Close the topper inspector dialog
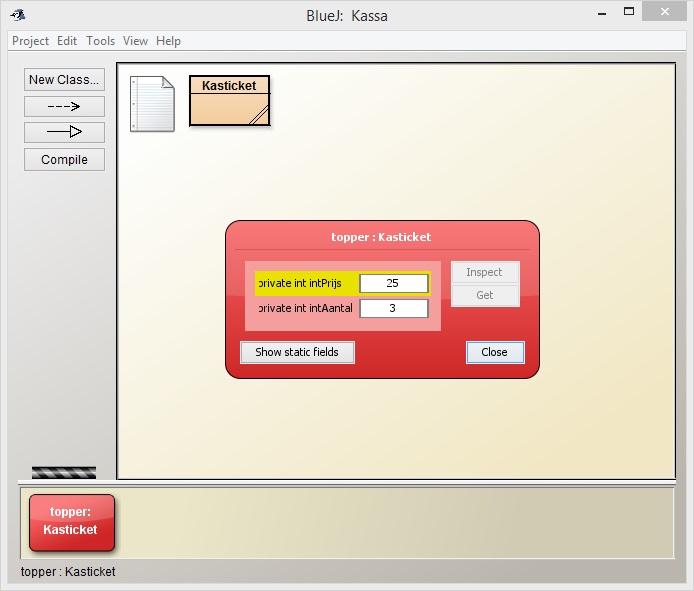The height and width of the screenshot is (591, 694). click(x=495, y=352)
